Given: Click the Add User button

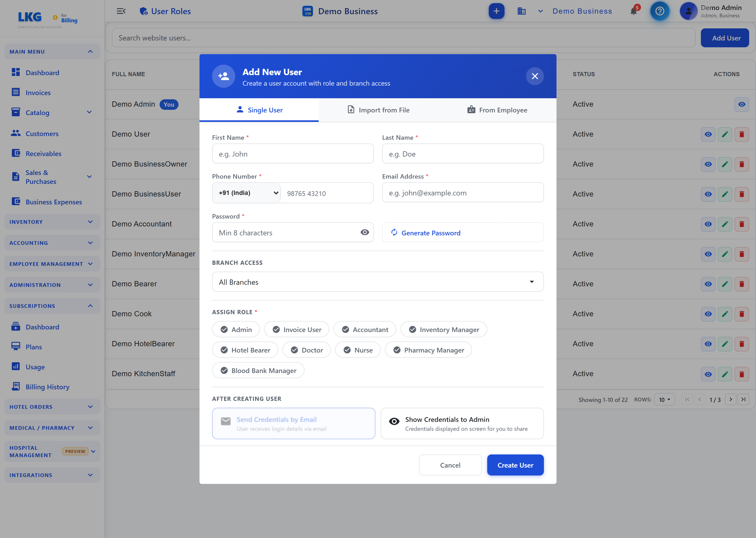Looking at the screenshot, I should pyautogui.click(x=724, y=38).
